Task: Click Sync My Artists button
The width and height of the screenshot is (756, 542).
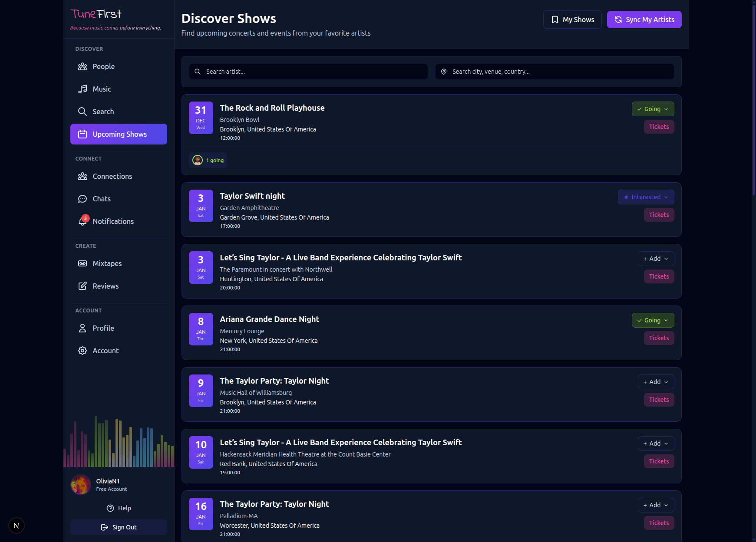Action: [x=644, y=19]
